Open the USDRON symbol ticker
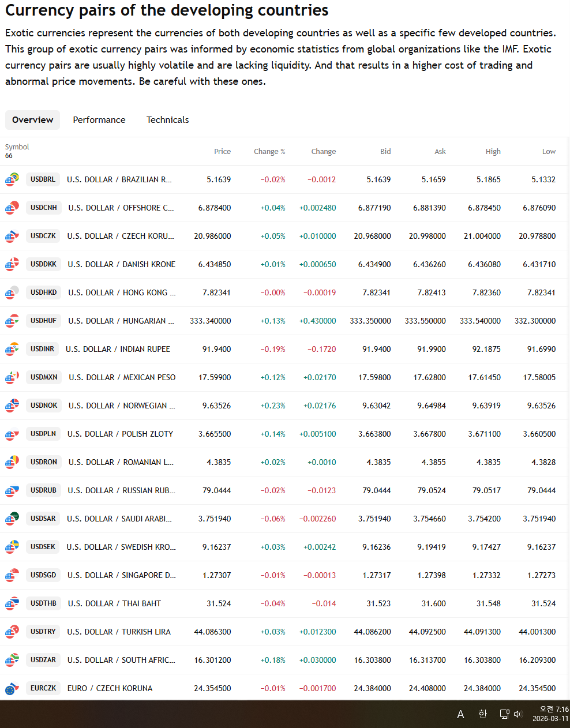570x728 pixels. pos(44,462)
